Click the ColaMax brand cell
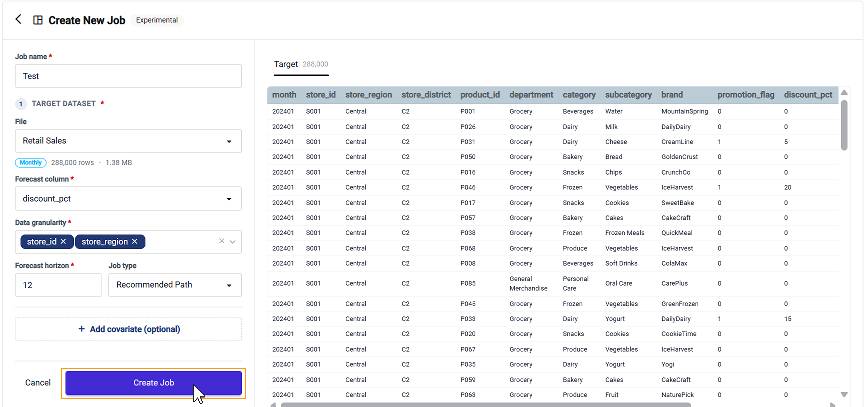Image resolution: width=868 pixels, height=407 pixels. [x=674, y=263]
